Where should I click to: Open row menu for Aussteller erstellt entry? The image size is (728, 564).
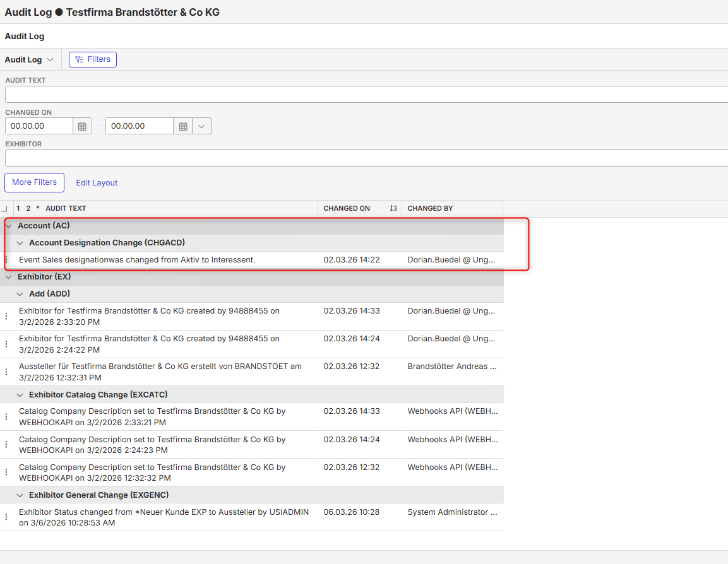6,372
